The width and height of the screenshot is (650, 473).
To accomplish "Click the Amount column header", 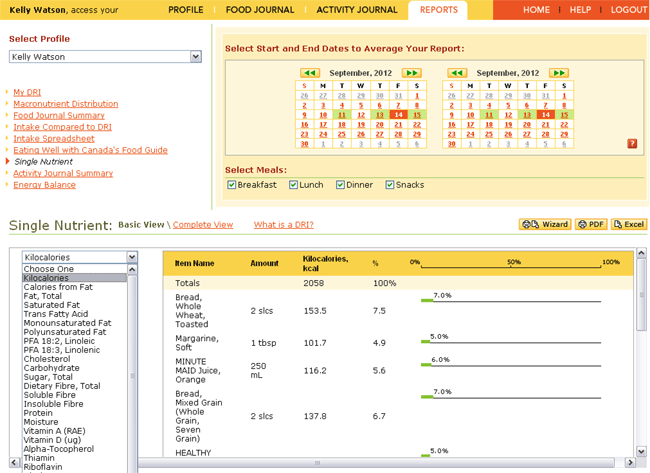I will pyautogui.click(x=264, y=263).
